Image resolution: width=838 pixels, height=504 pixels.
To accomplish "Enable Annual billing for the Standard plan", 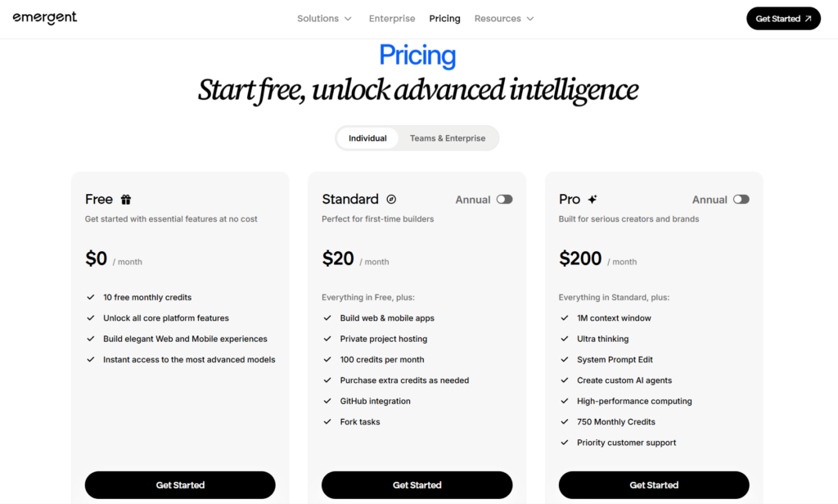I will 504,199.
